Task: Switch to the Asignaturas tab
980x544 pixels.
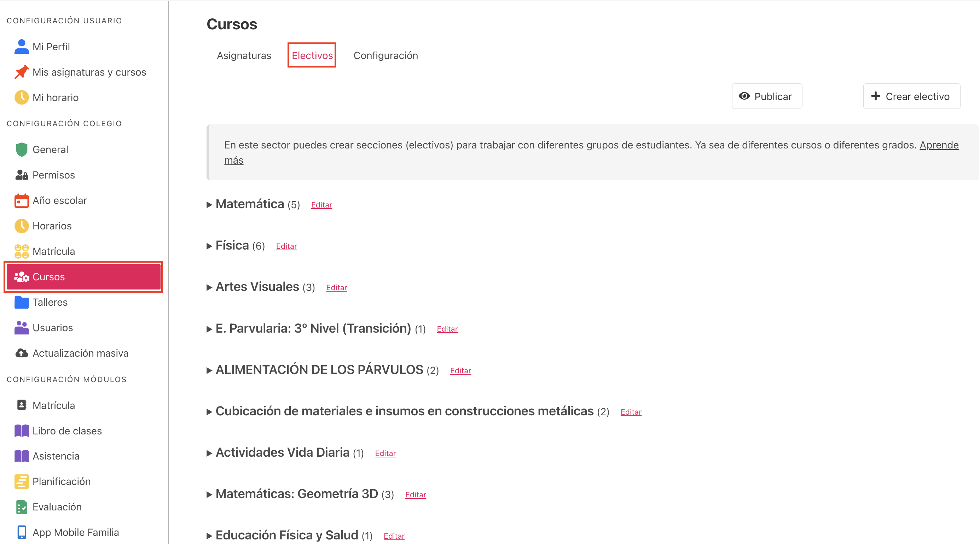Action: pyautogui.click(x=244, y=55)
